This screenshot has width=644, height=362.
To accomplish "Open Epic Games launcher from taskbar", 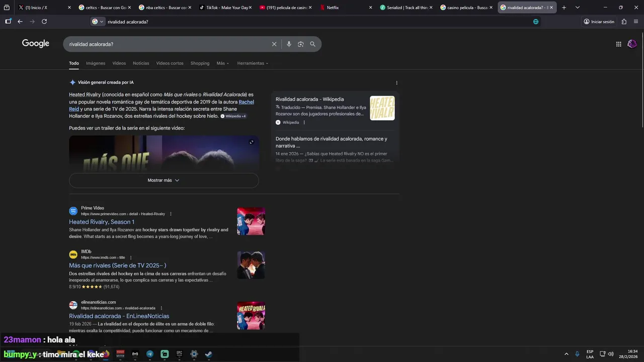I will tap(179, 354).
